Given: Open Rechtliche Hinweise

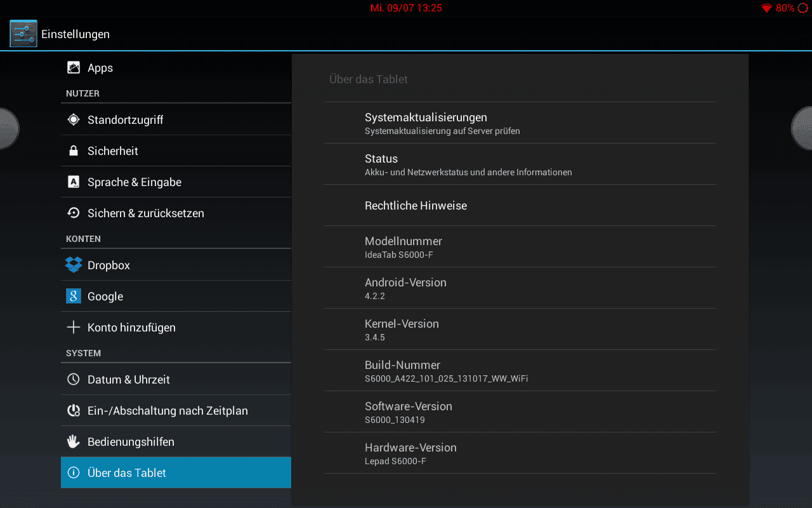Looking at the screenshot, I should coord(520,206).
